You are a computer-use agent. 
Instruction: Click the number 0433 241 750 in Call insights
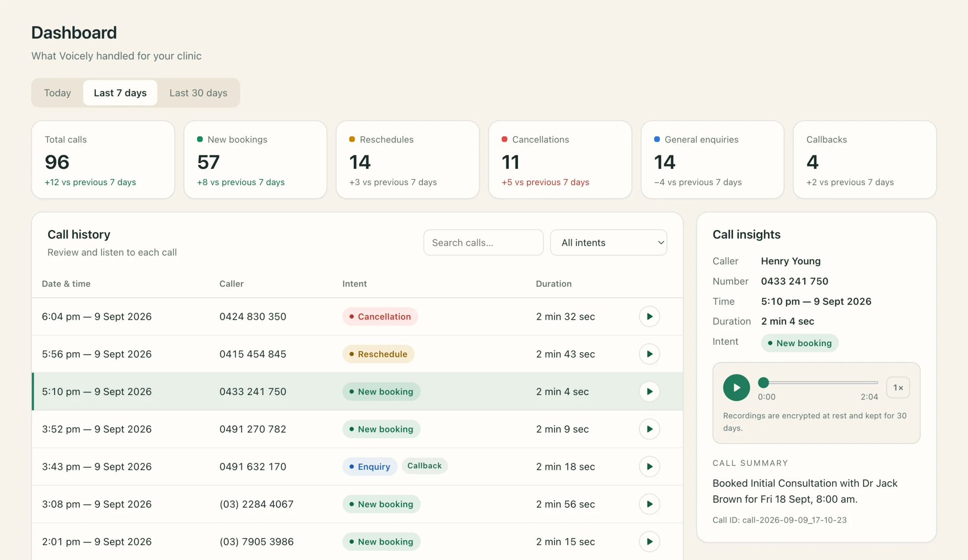795,281
